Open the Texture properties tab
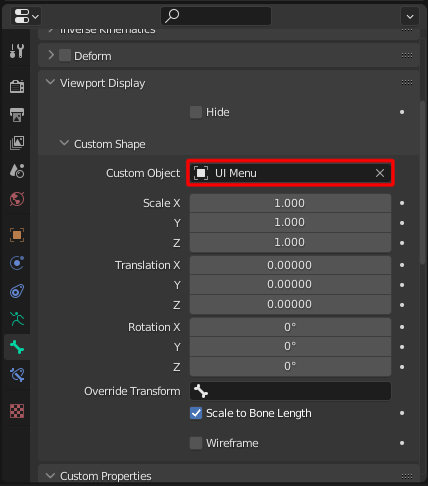The height and width of the screenshot is (486, 428). click(x=17, y=411)
